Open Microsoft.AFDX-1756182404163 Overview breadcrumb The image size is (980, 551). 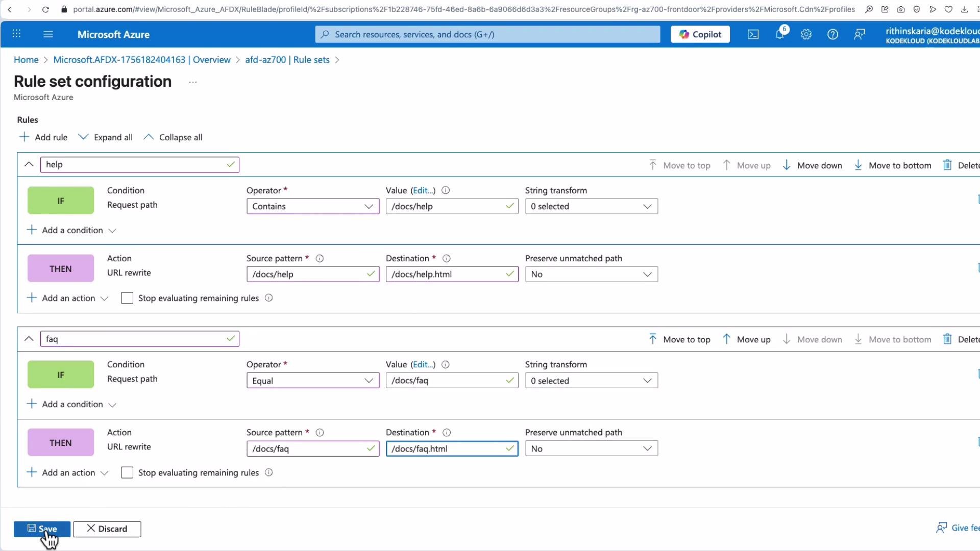click(x=142, y=60)
